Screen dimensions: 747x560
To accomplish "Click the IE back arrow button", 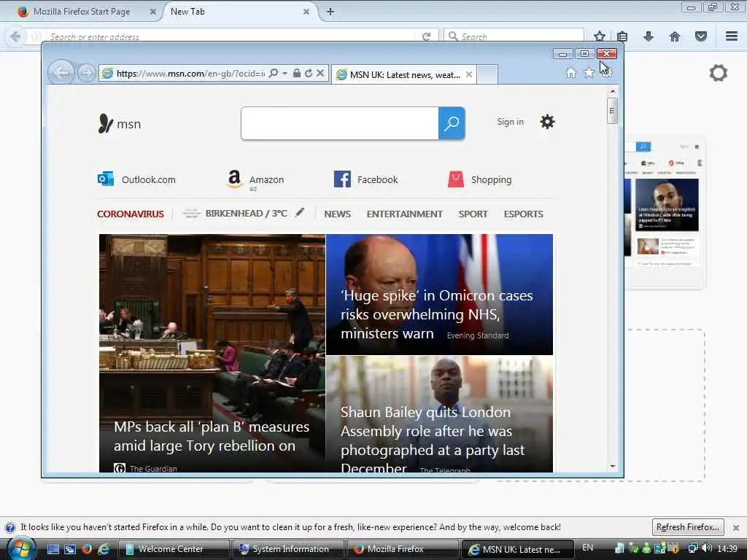I will coord(61,73).
